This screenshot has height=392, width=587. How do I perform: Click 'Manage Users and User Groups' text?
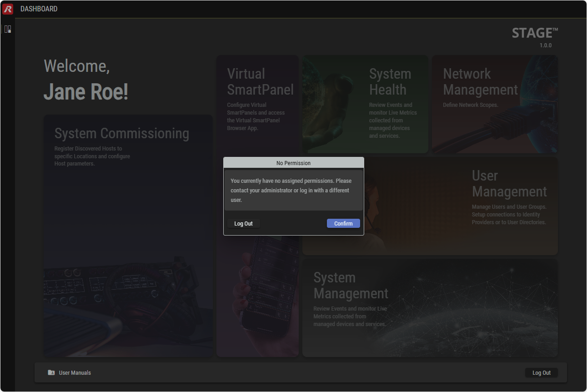tap(509, 214)
